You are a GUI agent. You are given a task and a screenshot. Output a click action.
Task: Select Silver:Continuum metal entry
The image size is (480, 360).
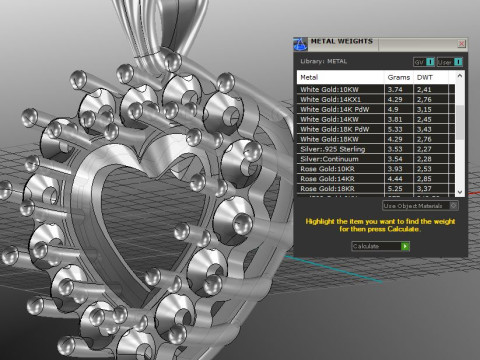click(376, 159)
